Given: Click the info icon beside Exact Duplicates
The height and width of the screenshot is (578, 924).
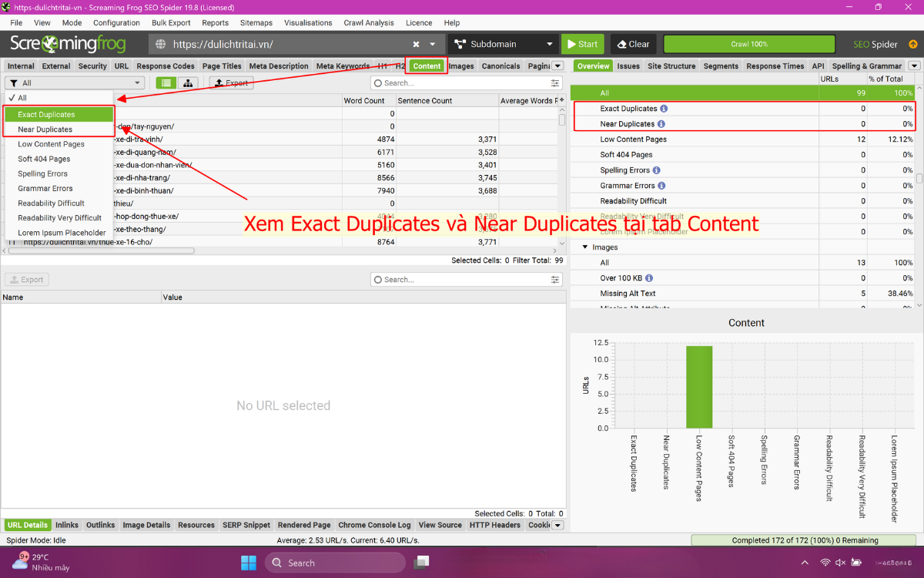Looking at the screenshot, I should tap(664, 109).
